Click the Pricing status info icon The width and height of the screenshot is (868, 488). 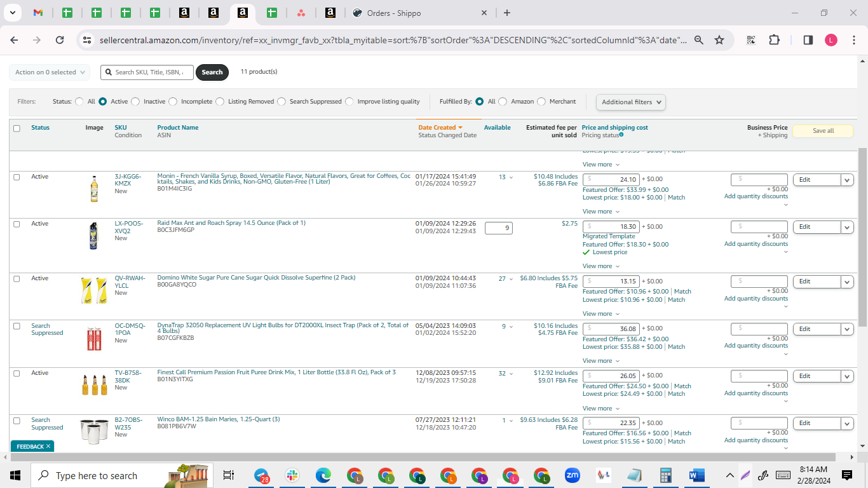621,135
